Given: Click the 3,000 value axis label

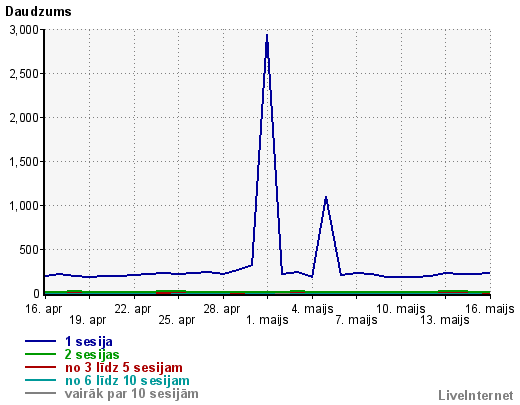Looking at the screenshot, I should coord(24,30).
